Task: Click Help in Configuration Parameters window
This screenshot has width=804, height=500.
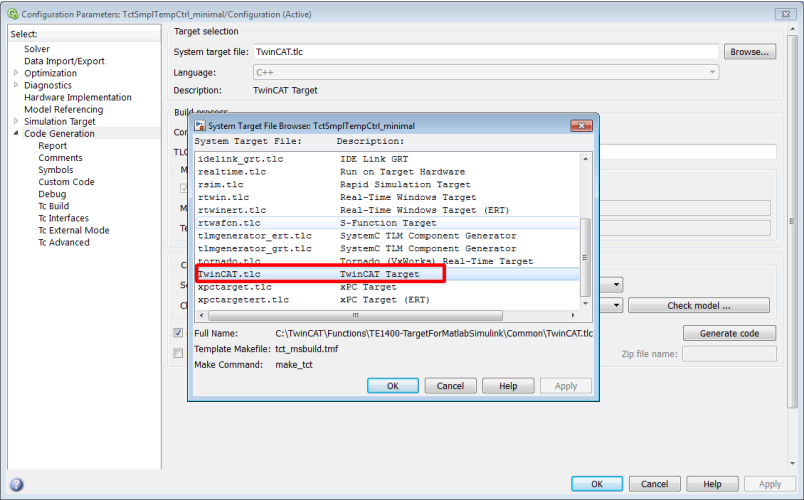Action: 712,484
